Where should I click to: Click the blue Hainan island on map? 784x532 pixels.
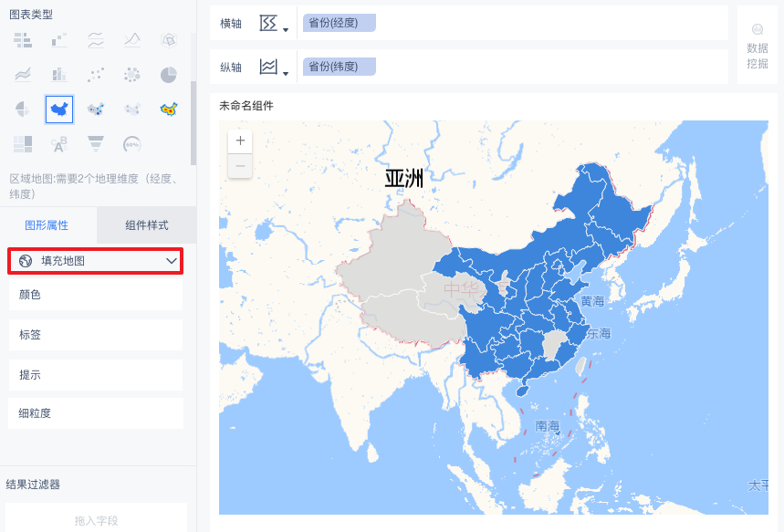[x=522, y=391]
